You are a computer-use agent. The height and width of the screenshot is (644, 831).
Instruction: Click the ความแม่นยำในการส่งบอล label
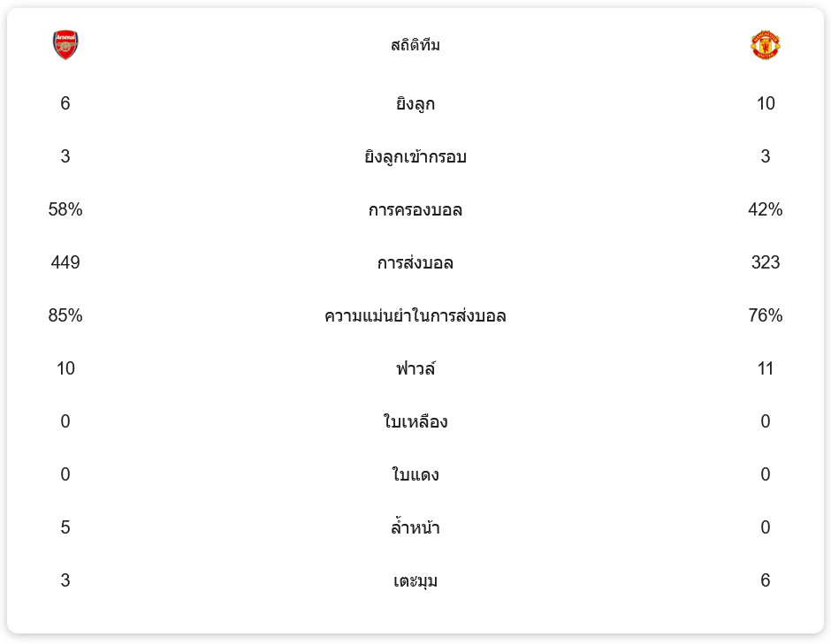coord(415,316)
